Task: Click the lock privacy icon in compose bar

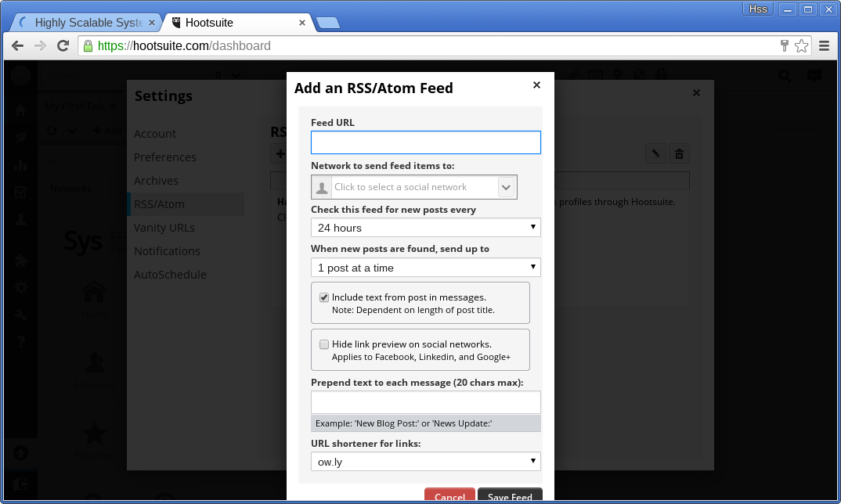Action: 662,74
